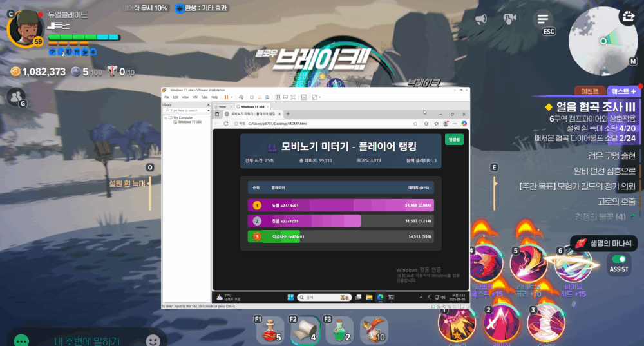Switch to the Windows 11 x64 VM tab
The width and height of the screenshot is (644, 346).
pos(252,106)
